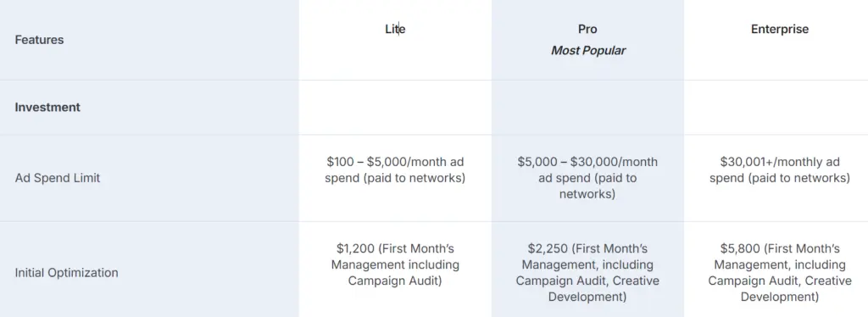
Task: Click the Lite plan column header
Action: [x=395, y=30]
